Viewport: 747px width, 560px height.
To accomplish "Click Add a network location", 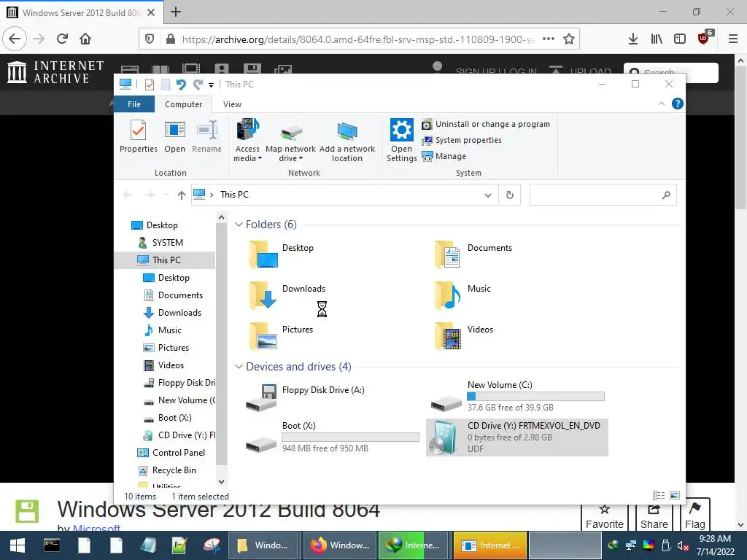I will point(347,141).
